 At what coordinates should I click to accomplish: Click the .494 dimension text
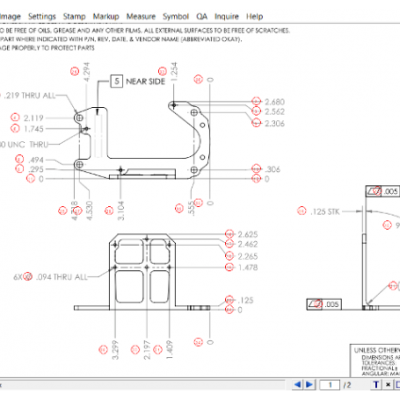pyautogui.click(x=36, y=160)
